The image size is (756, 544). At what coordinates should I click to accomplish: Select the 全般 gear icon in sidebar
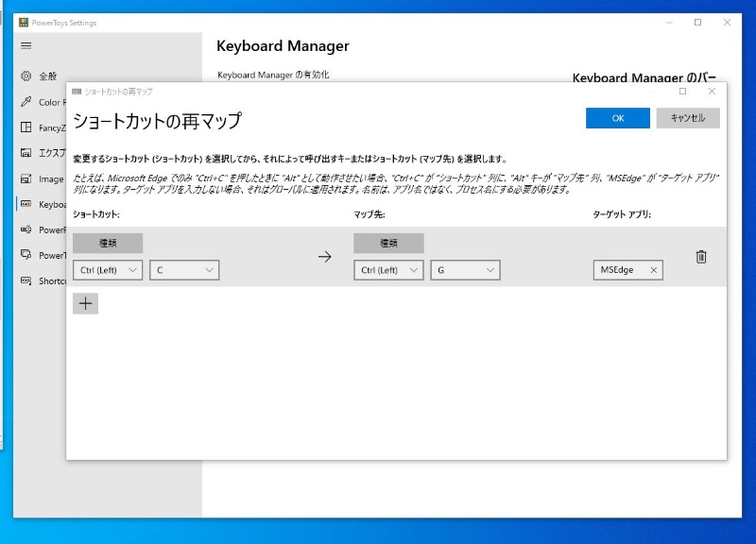[x=26, y=76]
